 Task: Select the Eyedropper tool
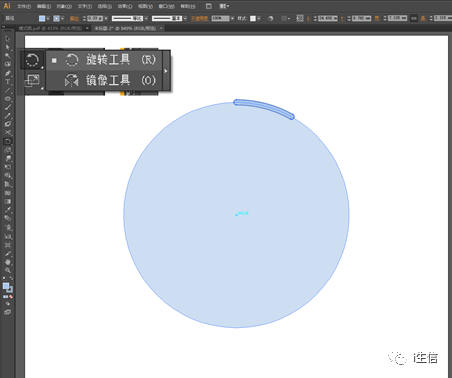pyautogui.click(x=8, y=210)
